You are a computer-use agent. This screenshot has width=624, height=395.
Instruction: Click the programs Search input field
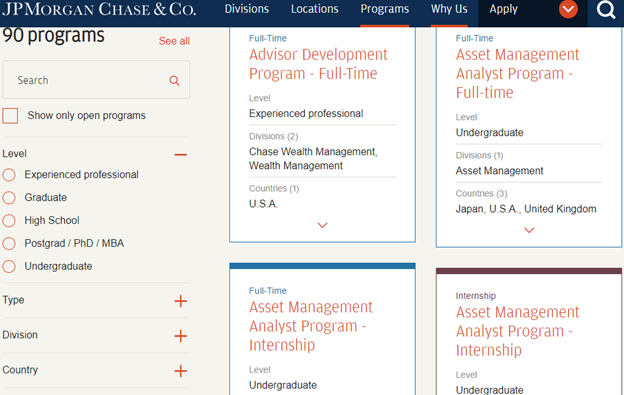point(92,80)
